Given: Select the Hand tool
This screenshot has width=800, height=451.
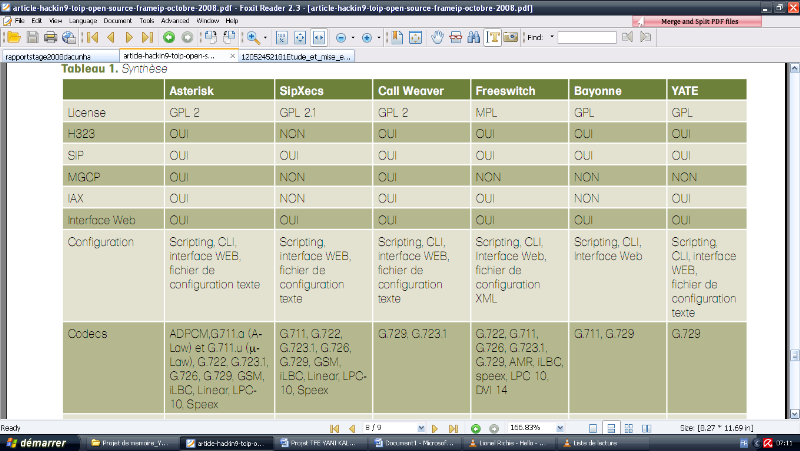Looking at the screenshot, I should 437,37.
